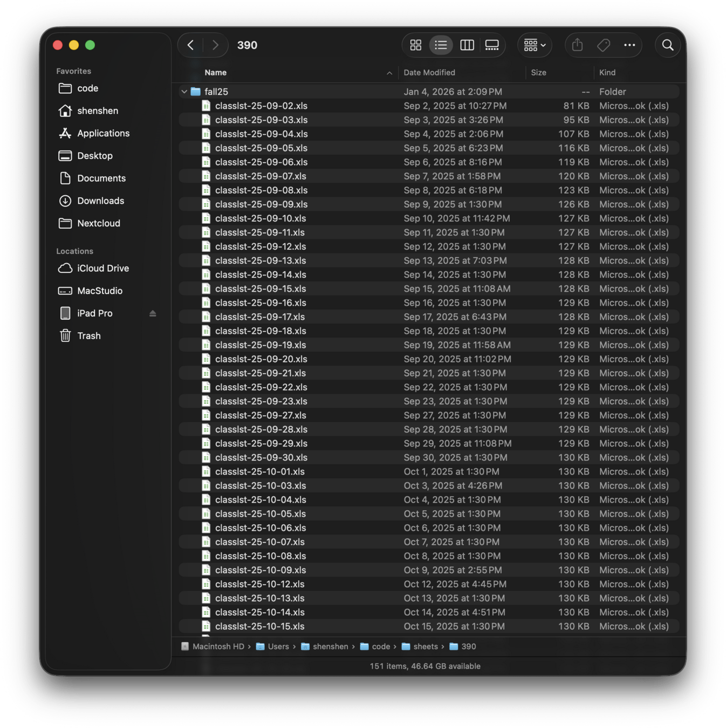726x728 pixels.
Task: Select file classlst-25-09-23.xls
Action: tap(429, 401)
